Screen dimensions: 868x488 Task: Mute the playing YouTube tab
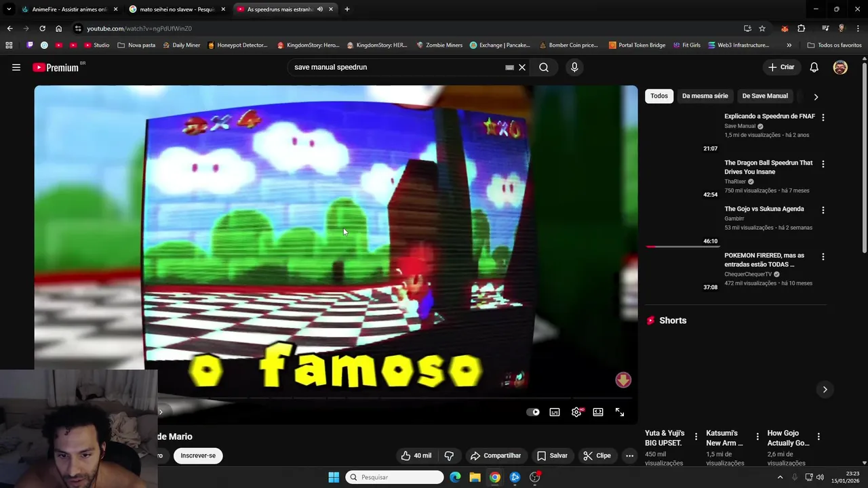tap(319, 9)
